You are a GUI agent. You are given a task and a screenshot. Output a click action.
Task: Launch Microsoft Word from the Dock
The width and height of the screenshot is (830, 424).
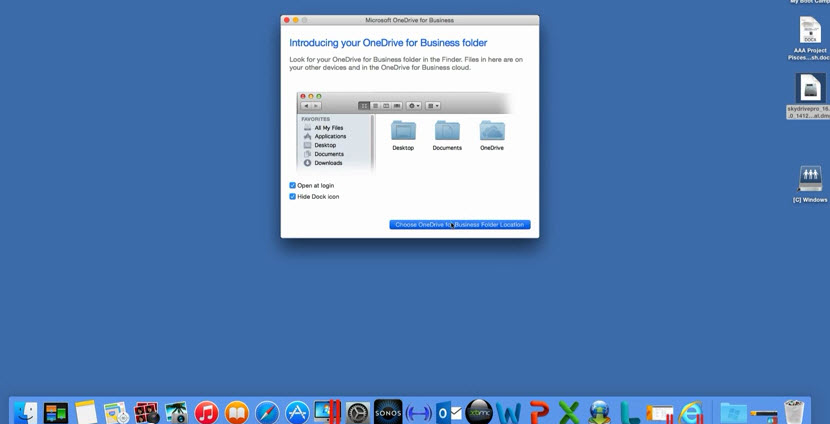click(x=509, y=412)
